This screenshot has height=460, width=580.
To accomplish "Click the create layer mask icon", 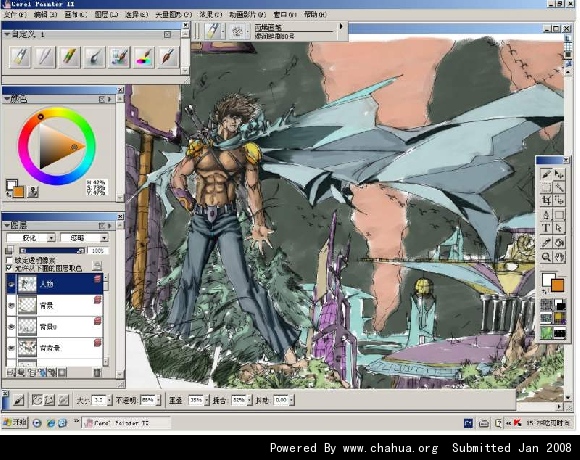I will (x=62, y=372).
